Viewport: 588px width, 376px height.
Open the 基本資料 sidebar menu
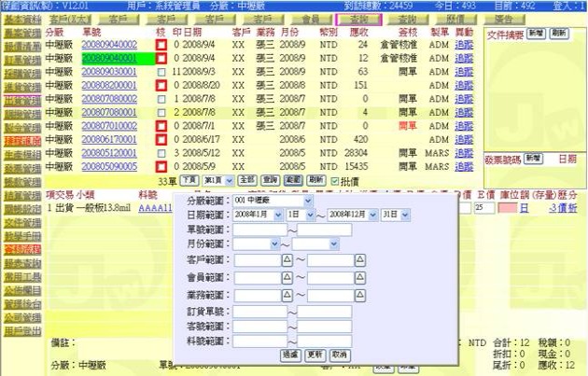(21, 19)
